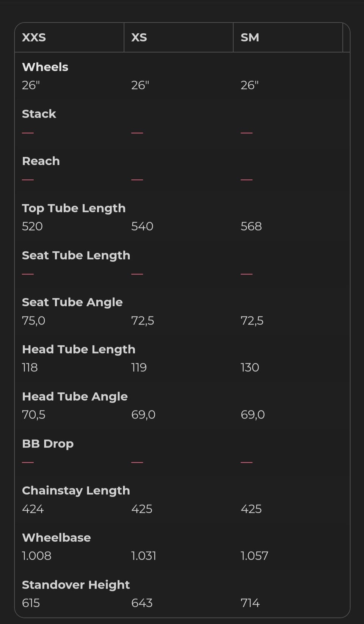Click the Top Tube Length label
364x624 pixels.
click(x=74, y=208)
